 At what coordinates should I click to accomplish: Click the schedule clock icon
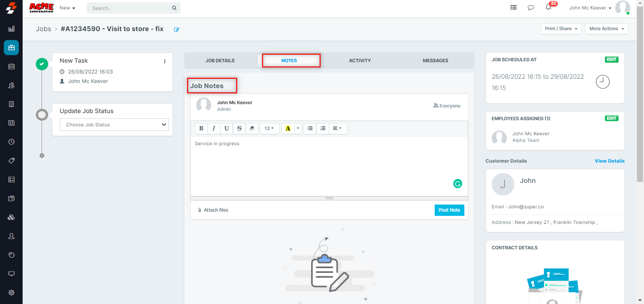[x=603, y=82]
